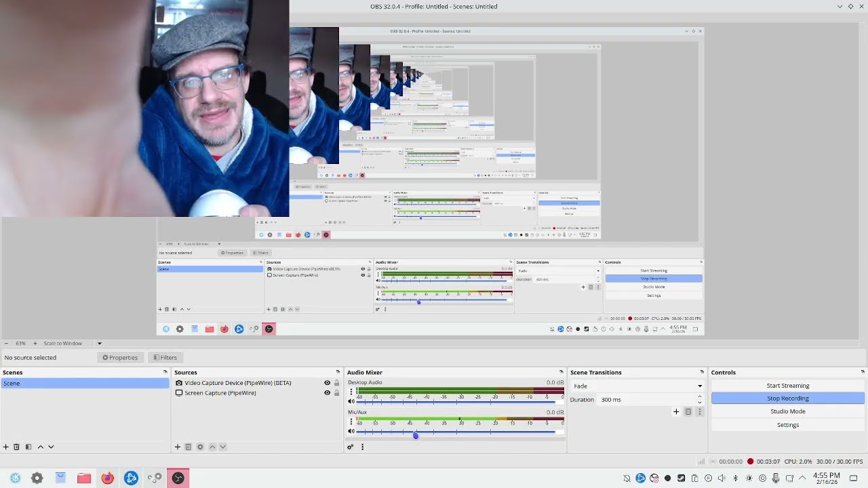Viewport: 868px width, 488px height.
Task: Select the Scene entry in Scenes list
Action: pos(85,383)
